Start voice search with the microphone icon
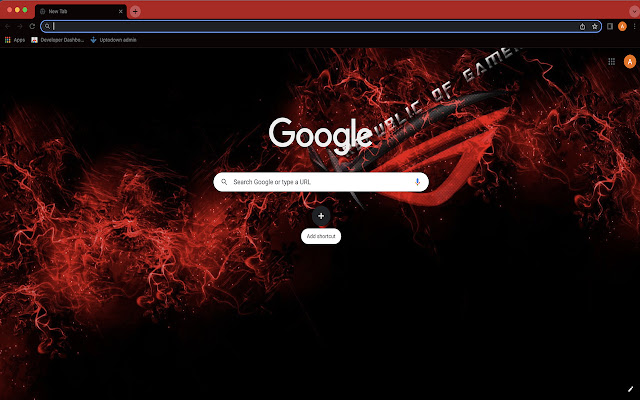The height and width of the screenshot is (400, 640). (x=417, y=182)
